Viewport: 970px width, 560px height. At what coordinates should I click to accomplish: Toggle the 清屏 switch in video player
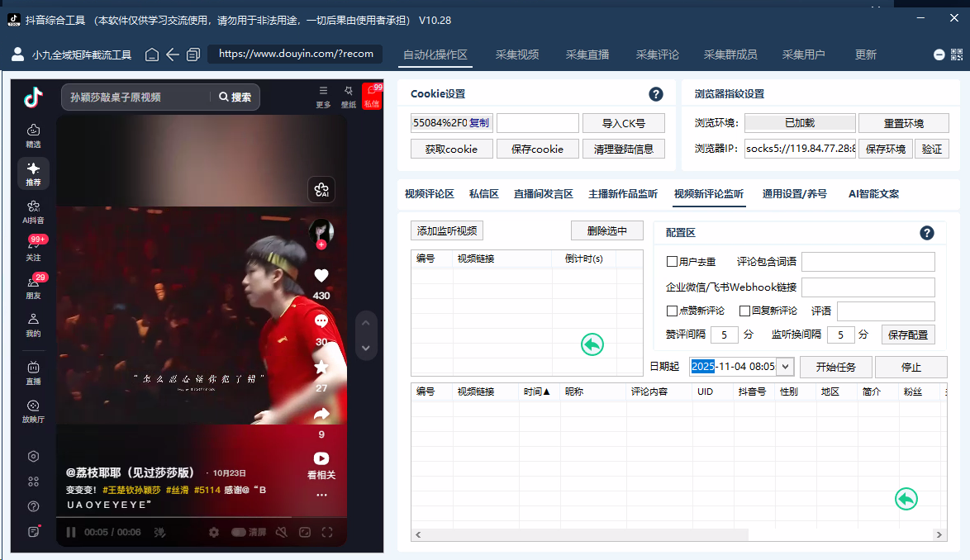tap(239, 533)
